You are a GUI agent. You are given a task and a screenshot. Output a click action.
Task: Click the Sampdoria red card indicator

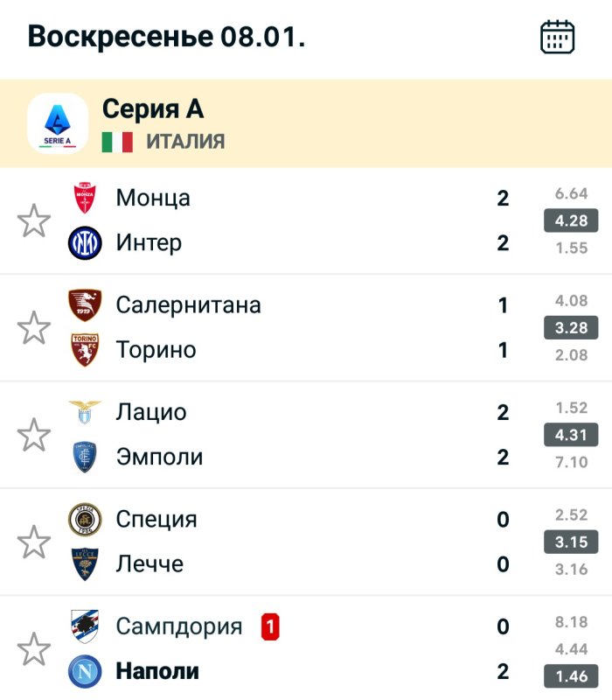click(x=270, y=626)
